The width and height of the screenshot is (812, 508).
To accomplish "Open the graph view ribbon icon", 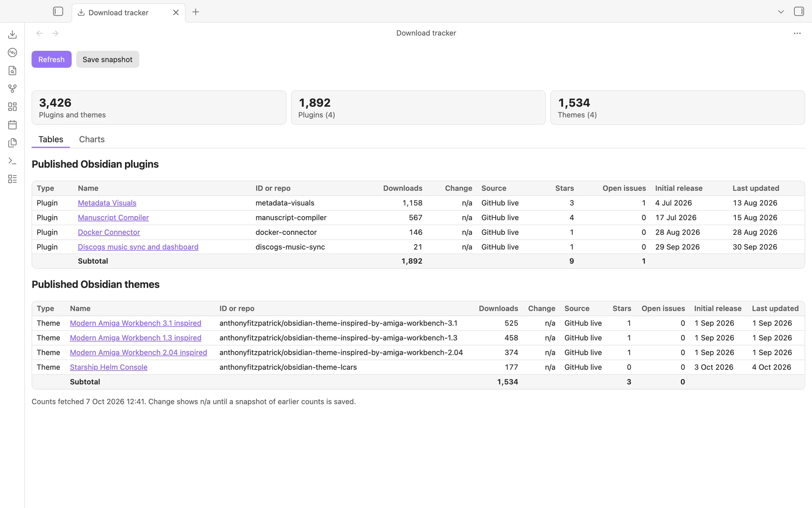I will (x=12, y=89).
